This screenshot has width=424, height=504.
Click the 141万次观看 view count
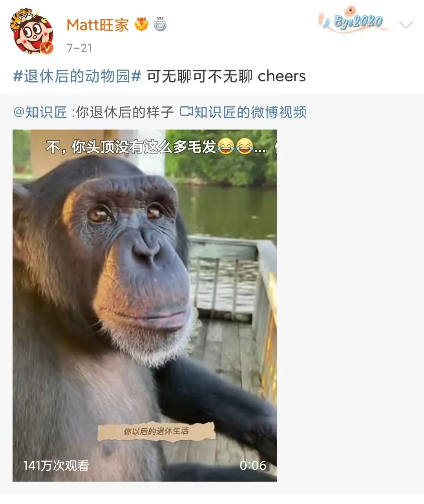pyautogui.click(x=56, y=466)
